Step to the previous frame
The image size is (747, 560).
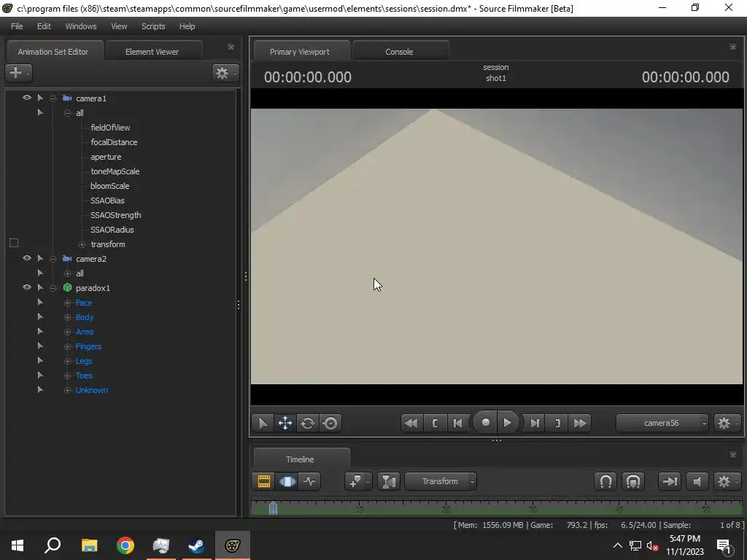click(x=457, y=423)
